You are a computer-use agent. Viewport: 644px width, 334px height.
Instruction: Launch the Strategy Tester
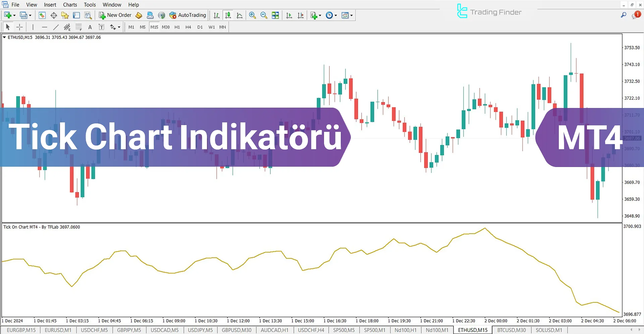coord(88,15)
